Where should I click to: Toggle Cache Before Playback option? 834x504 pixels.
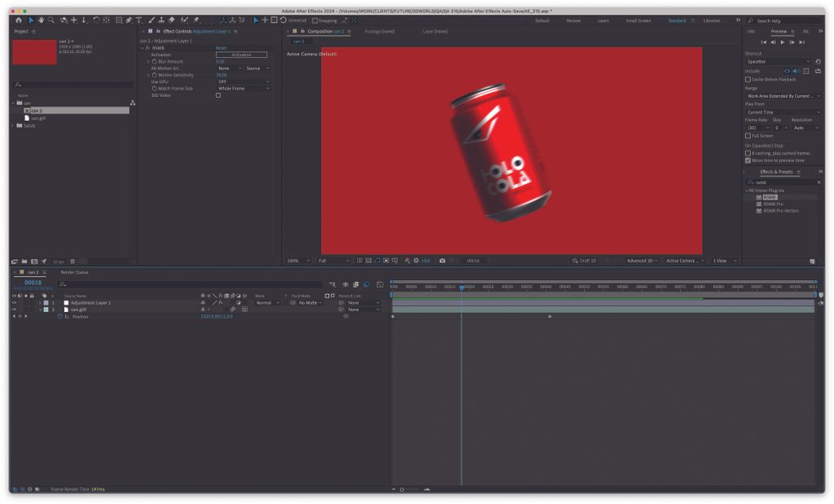(748, 79)
